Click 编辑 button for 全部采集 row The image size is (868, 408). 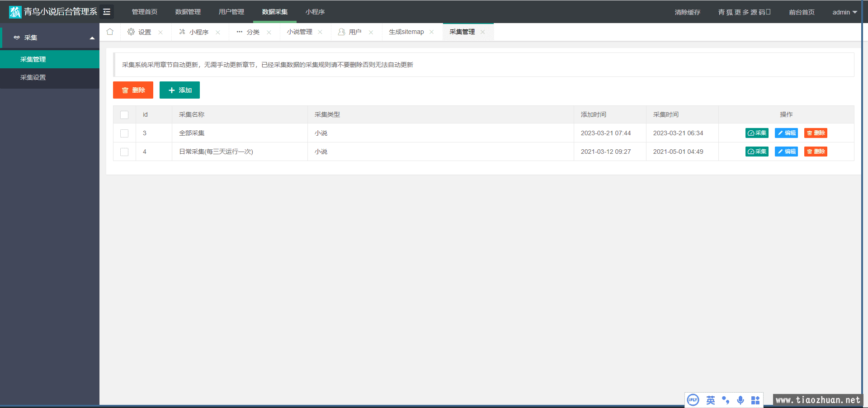786,133
